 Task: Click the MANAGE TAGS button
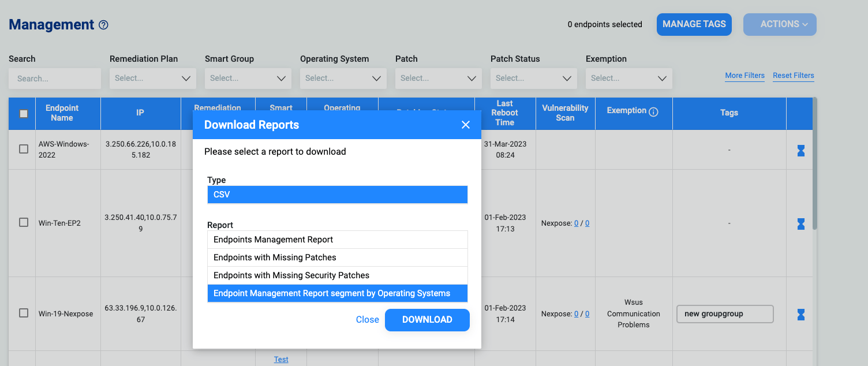(694, 24)
